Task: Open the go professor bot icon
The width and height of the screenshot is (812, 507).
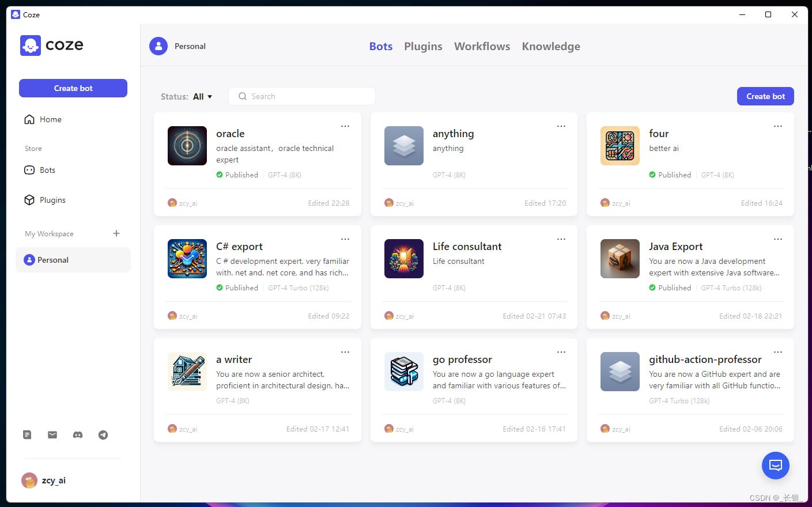Action: coord(404,372)
